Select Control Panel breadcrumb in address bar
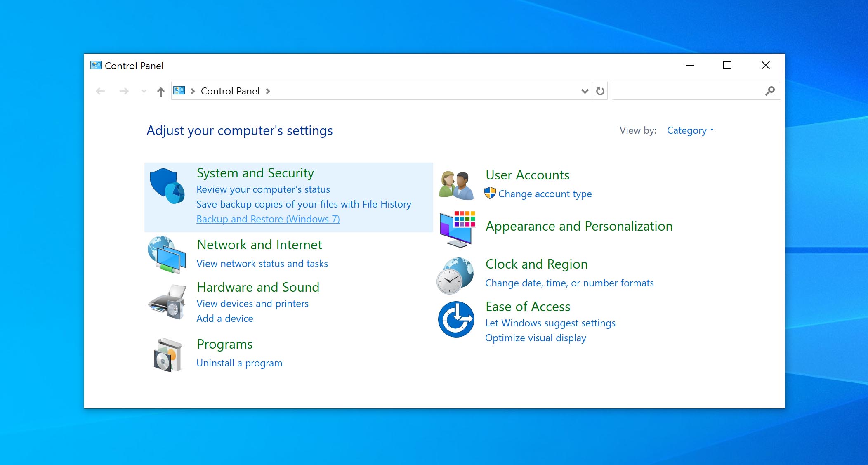The height and width of the screenshot is (465, 868). click(230, 91)
